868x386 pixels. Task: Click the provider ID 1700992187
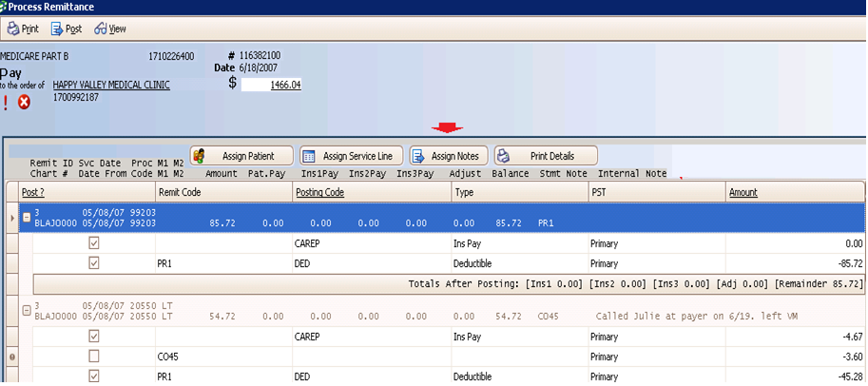point(76,98)
